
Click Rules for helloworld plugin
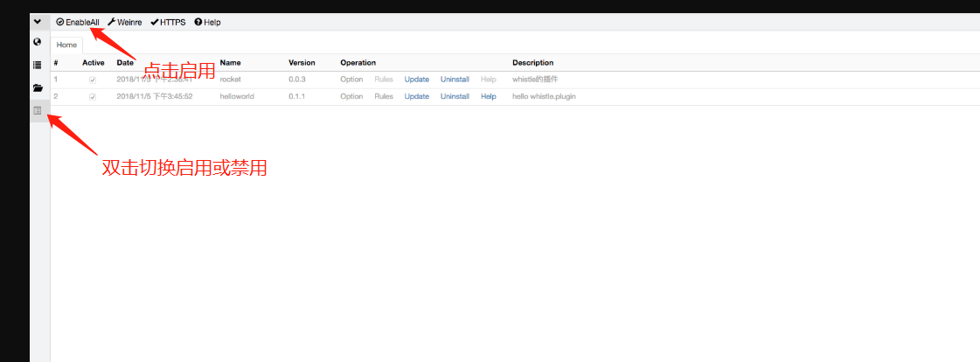click(x=384, y=96)
